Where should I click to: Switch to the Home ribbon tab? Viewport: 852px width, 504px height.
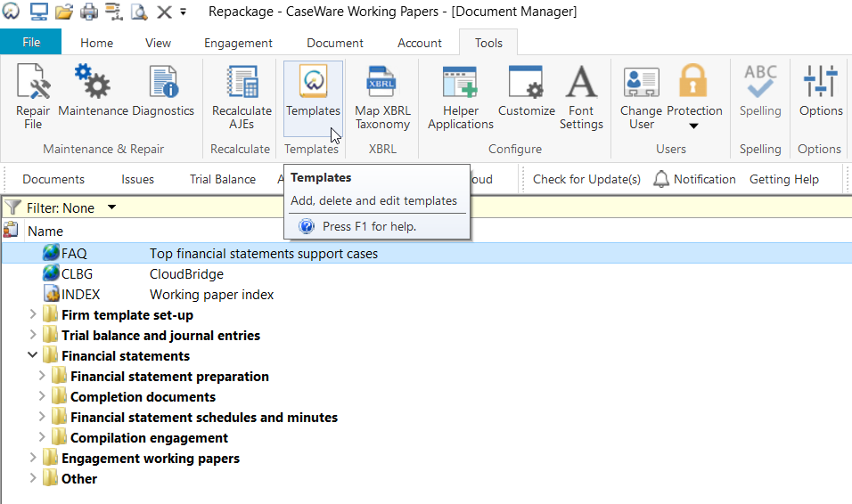(97, 43)
